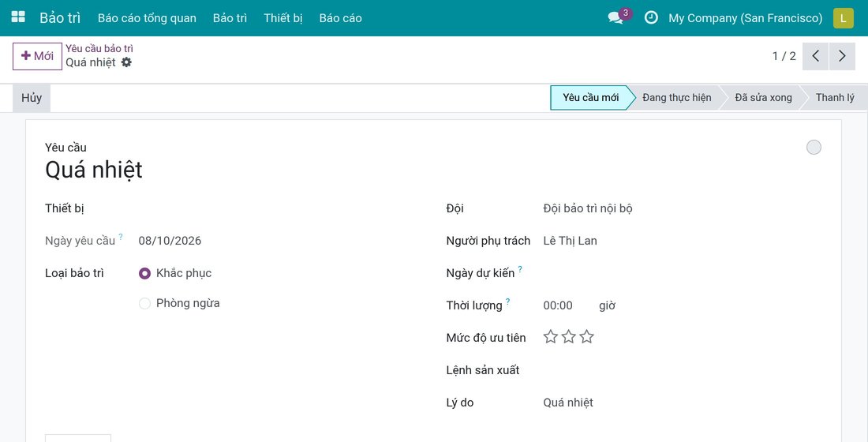This screenshot has height=442, width=868.
Task: Open Bảo trì menu item
Action: (230, 17)
